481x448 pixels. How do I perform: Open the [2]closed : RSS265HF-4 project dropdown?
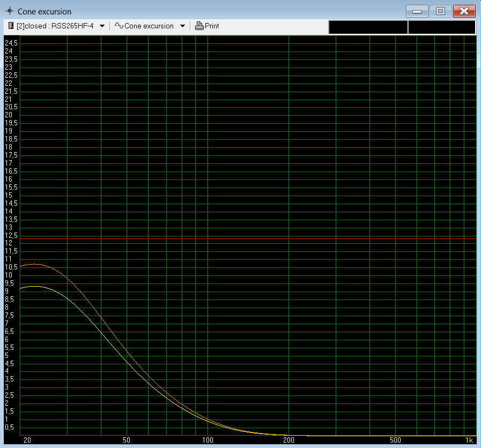[x=102, y=26]
